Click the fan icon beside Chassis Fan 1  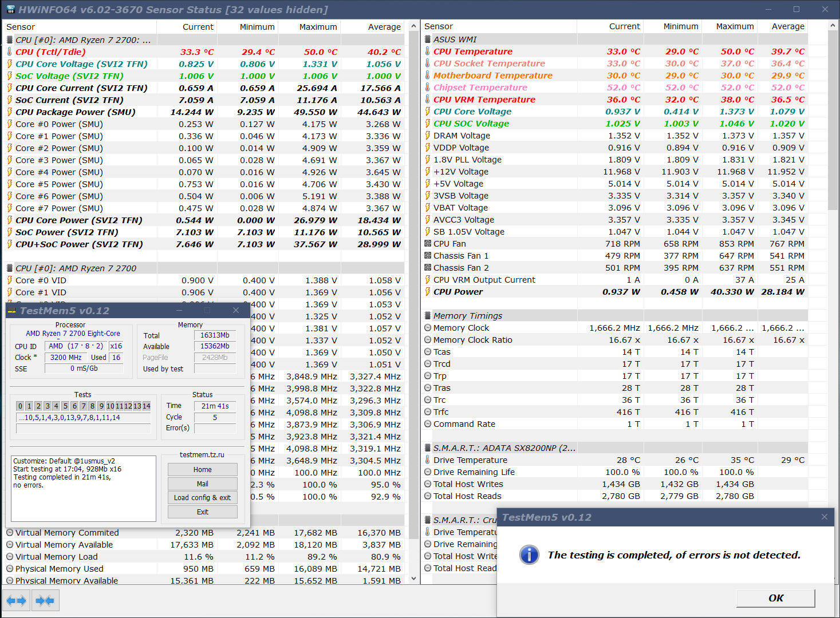[428, 256]
